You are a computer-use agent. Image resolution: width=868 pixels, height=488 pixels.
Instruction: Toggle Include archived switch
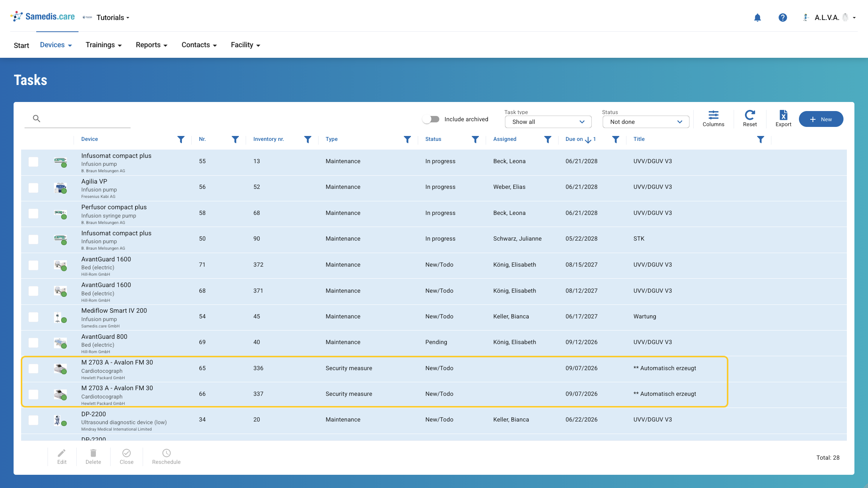tap(431, 119)
